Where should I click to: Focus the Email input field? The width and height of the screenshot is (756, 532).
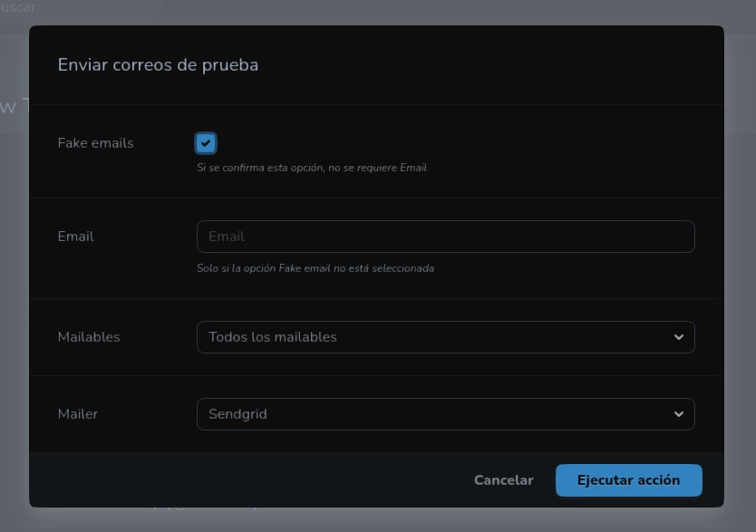(x=445, y=237)
